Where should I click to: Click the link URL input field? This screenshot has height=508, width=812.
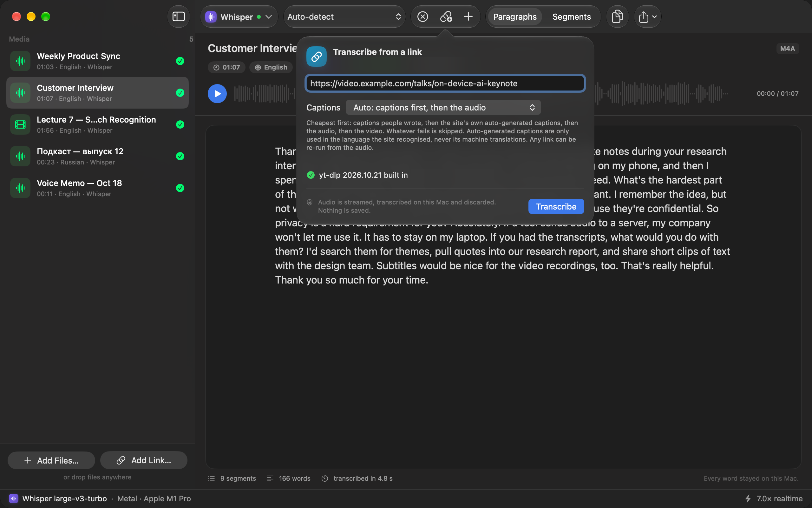click(445, 83)
